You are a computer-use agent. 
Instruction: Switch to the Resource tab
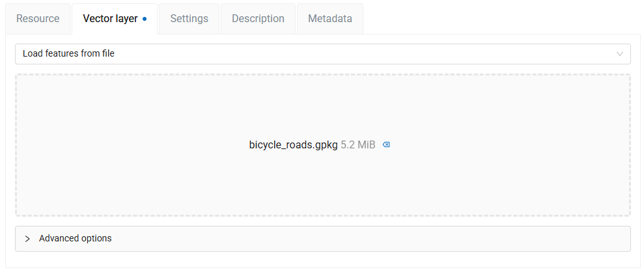point(38,19)
